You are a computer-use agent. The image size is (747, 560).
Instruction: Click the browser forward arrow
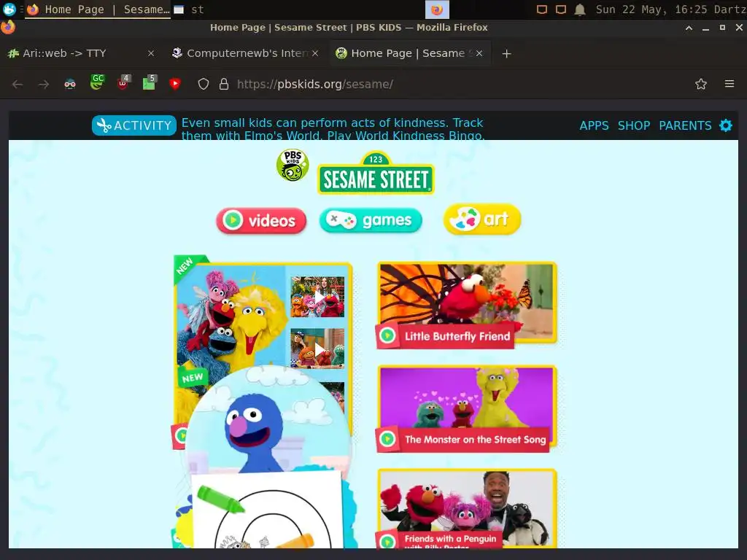[44, 85]
